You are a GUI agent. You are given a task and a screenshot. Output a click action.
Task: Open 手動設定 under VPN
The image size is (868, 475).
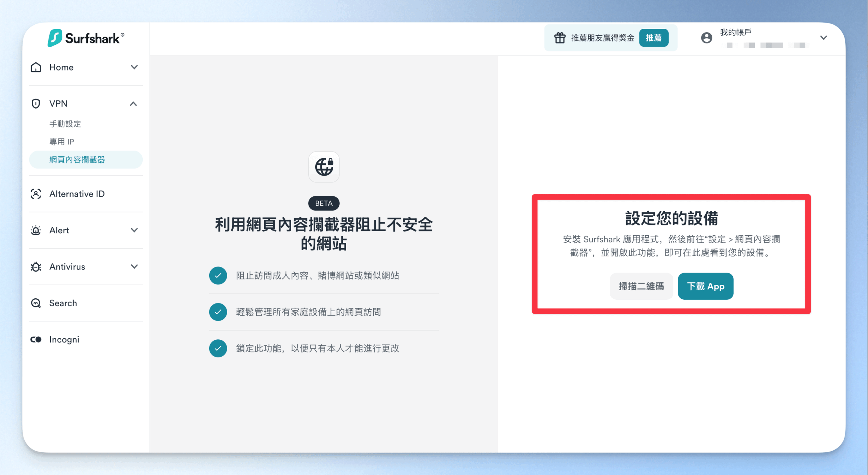(x=65, y=124)
